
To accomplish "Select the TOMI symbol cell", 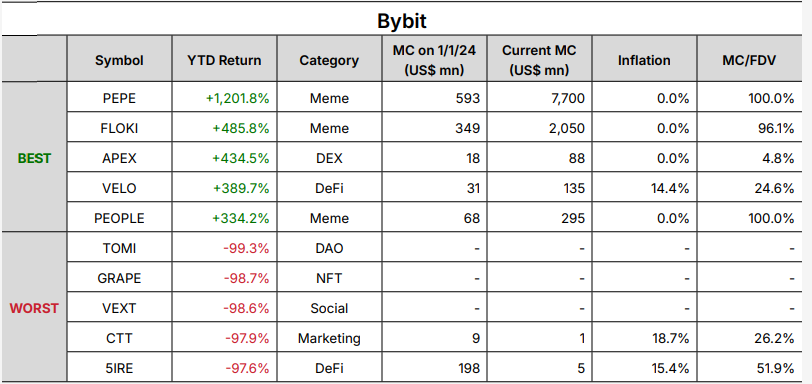I will (119, 247).
